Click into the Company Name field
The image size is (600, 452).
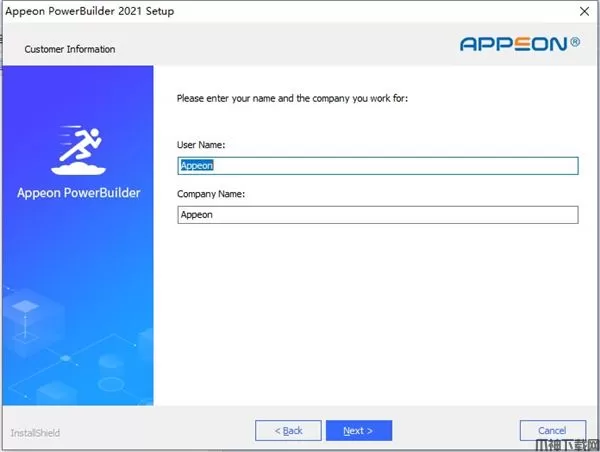[378, 215]
